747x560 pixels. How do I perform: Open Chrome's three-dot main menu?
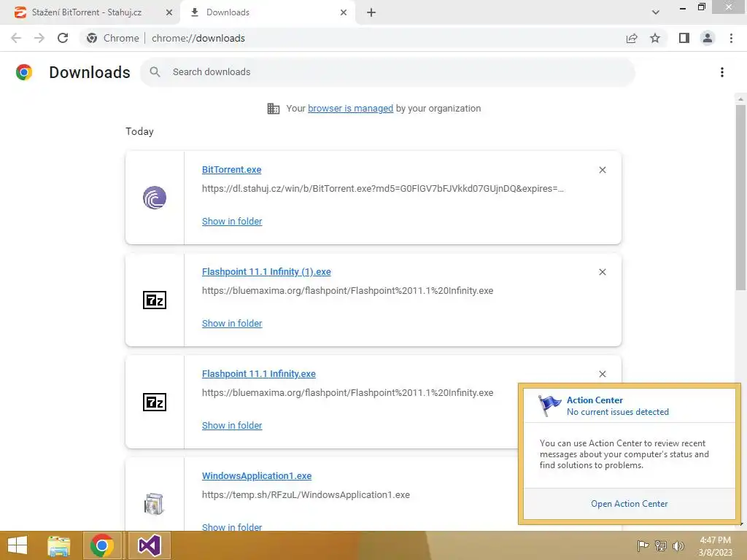coord(731,38)
